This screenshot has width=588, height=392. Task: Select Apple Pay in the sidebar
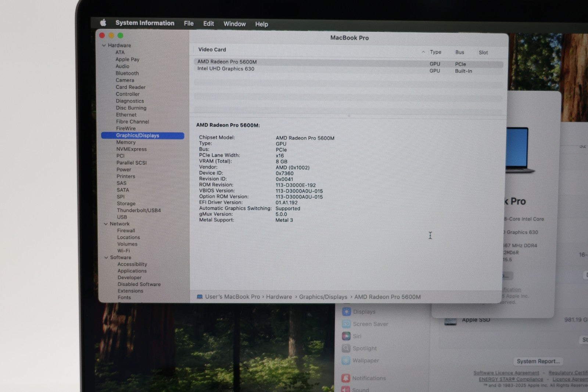[x=128, y=60]
